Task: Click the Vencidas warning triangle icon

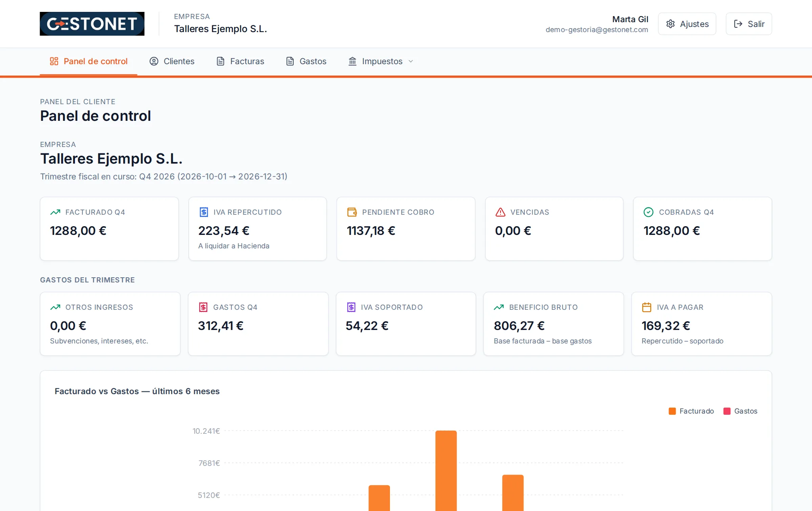Action: click(x=501, y=212)
